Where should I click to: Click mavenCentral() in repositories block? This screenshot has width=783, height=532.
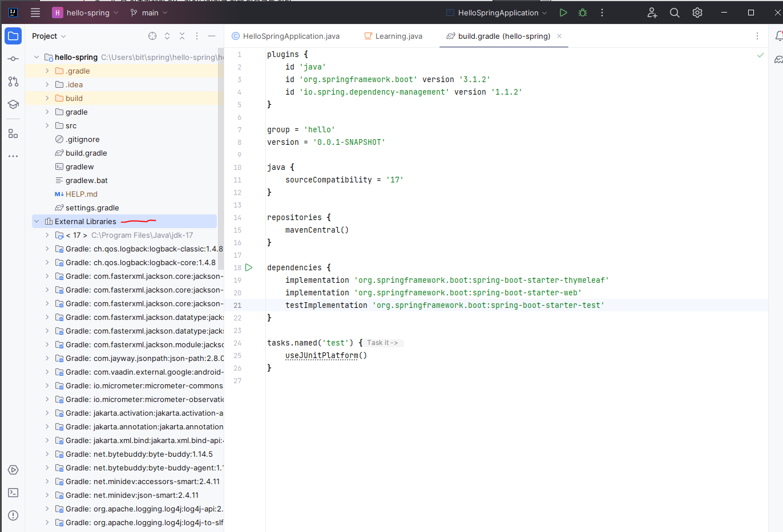(317, 230)
